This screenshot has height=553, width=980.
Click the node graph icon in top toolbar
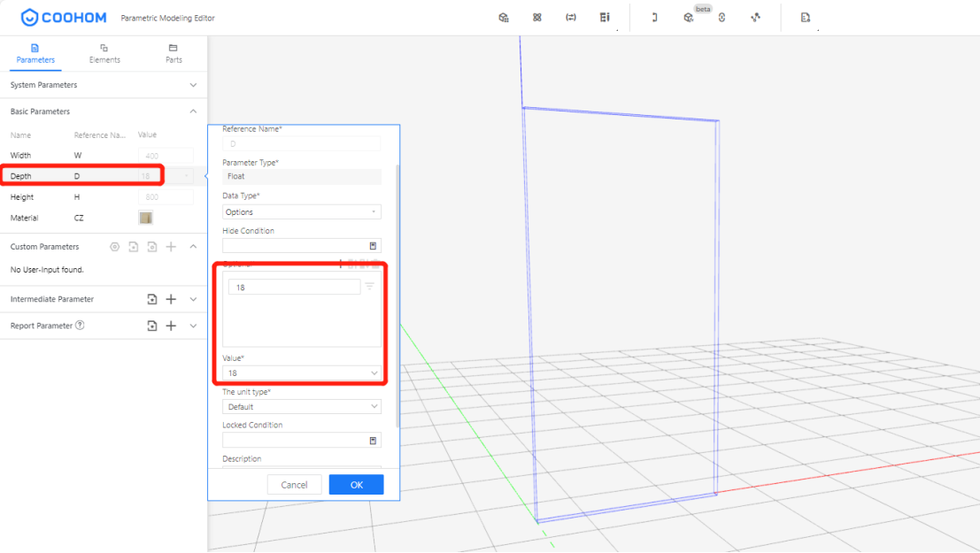pyautogui.click(x=755, y=18)
